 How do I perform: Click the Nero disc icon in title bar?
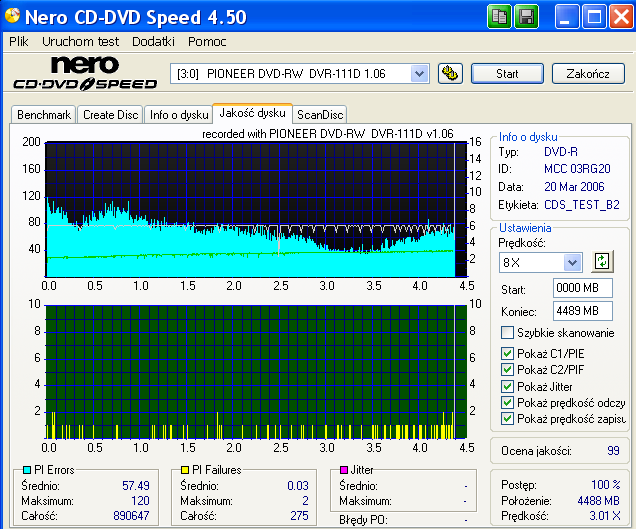tap(12, 16)
